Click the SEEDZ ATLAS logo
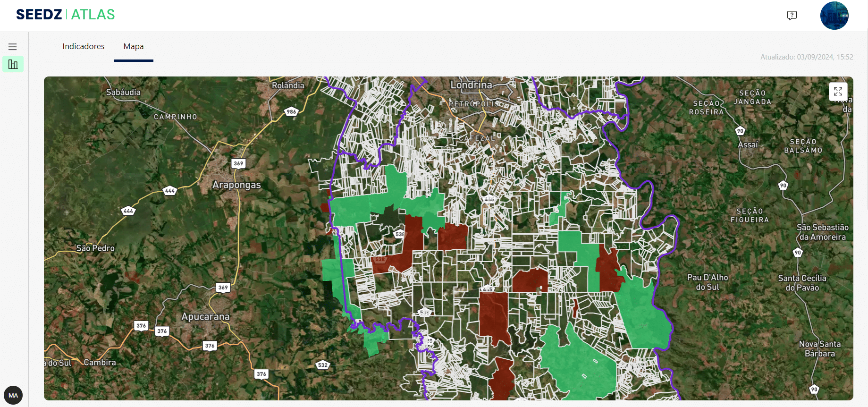 coord(66,15)
